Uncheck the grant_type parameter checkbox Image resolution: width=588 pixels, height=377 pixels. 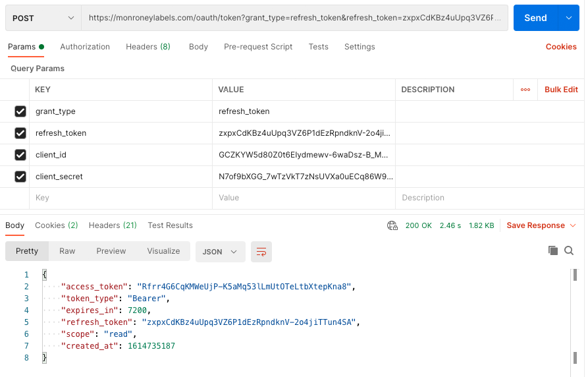pyautogui.click(x=20, y=111)
